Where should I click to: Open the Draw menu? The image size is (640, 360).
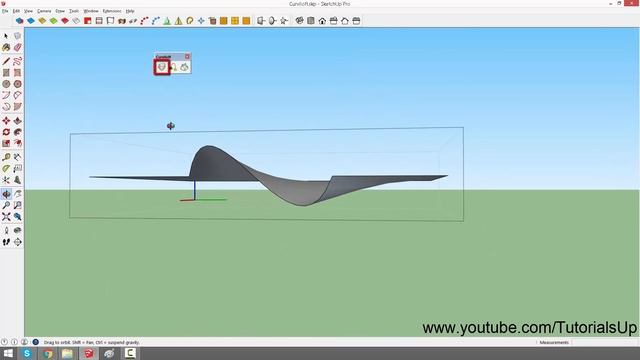60,11
